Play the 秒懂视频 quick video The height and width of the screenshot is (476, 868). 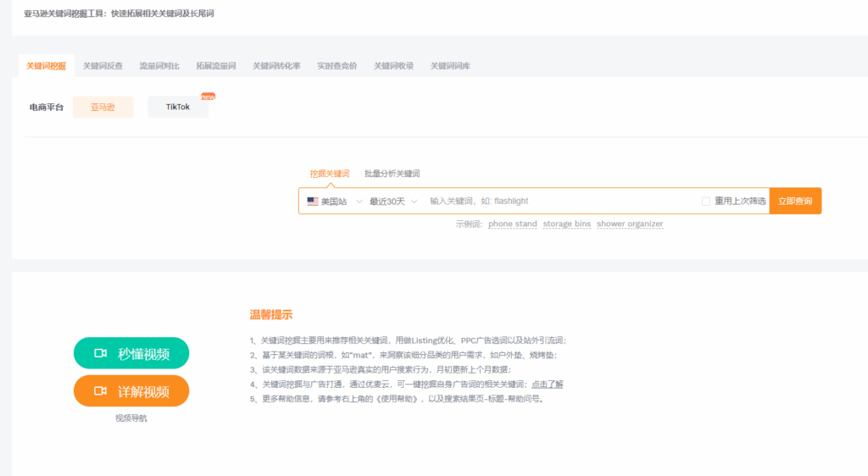[131, 353]
